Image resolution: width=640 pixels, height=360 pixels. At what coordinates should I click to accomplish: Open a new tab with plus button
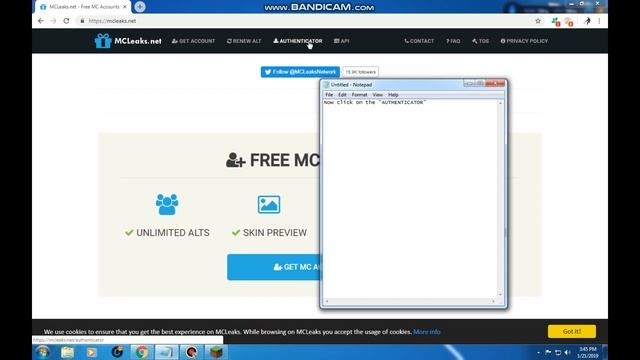[x=140, y=7]
